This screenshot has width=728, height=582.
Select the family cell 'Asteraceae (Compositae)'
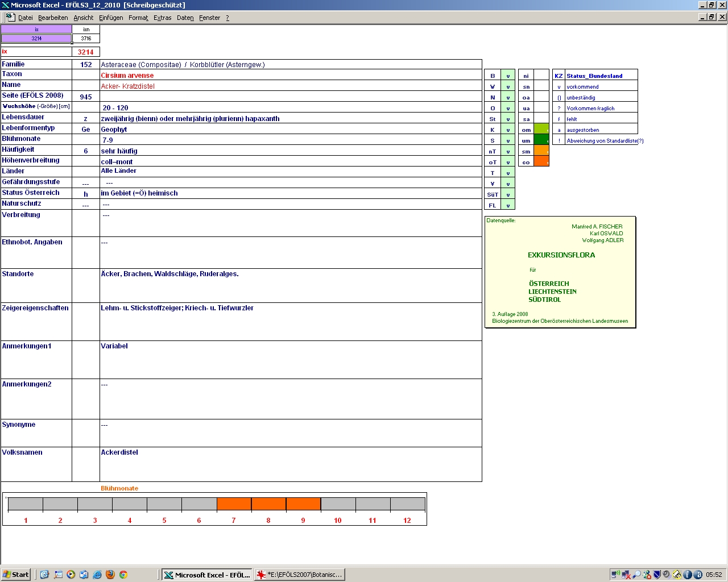pyautogui.click(x=291, y=64)
